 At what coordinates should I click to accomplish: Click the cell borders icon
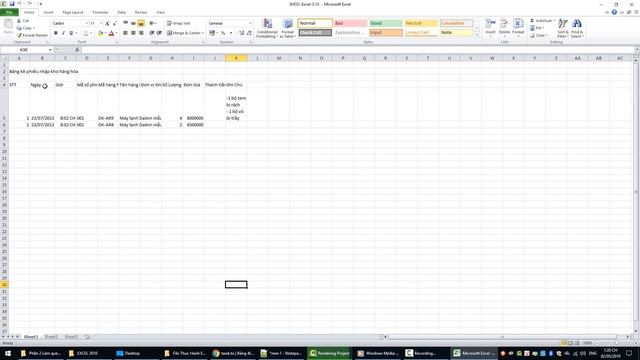[x=85, y=33]
